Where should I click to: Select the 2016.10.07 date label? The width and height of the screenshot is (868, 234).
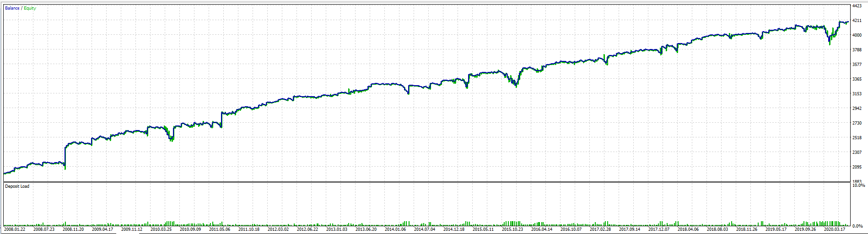[x=571, y=229]
